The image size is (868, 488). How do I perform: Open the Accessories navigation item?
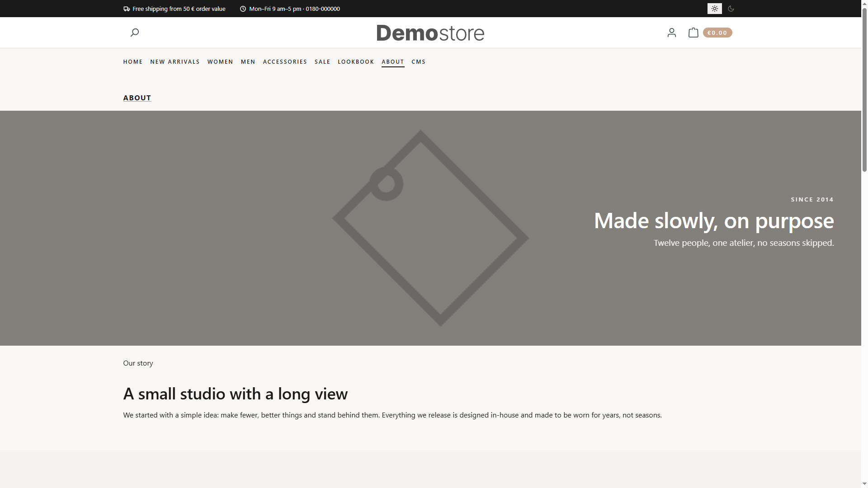click(x=285, y=62)
